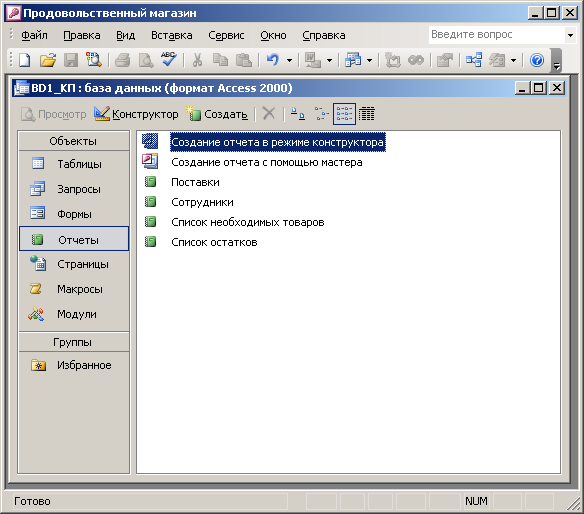The image size is (584, 514).
Task: Switch to Details view
Action: [x=367, y=114]
